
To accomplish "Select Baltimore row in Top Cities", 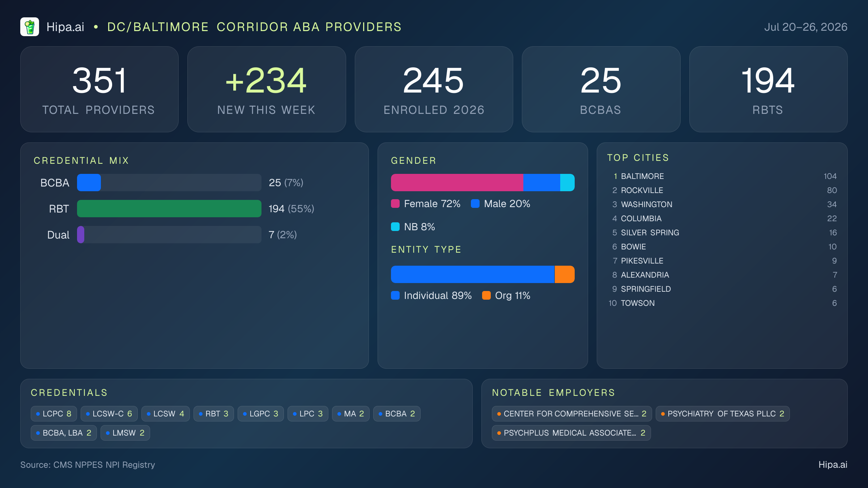I will pyautogui.click(x=722, y=176).
